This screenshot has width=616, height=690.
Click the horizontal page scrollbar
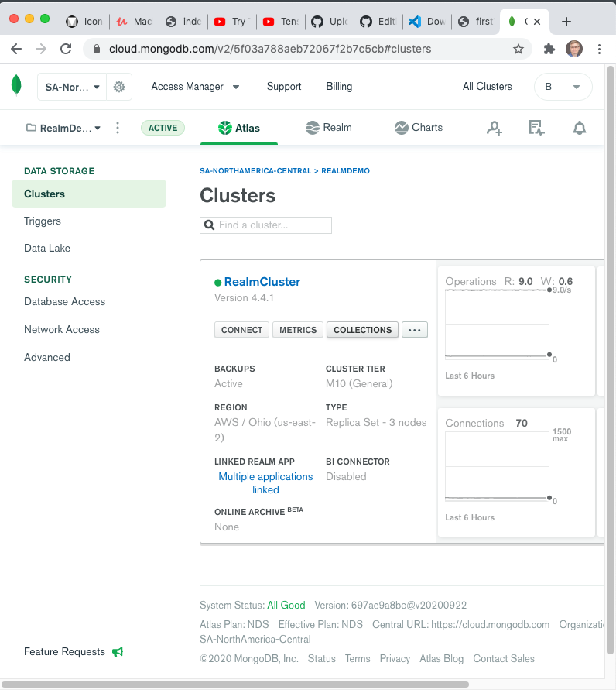pyautogui.click(x=235, y=685)
